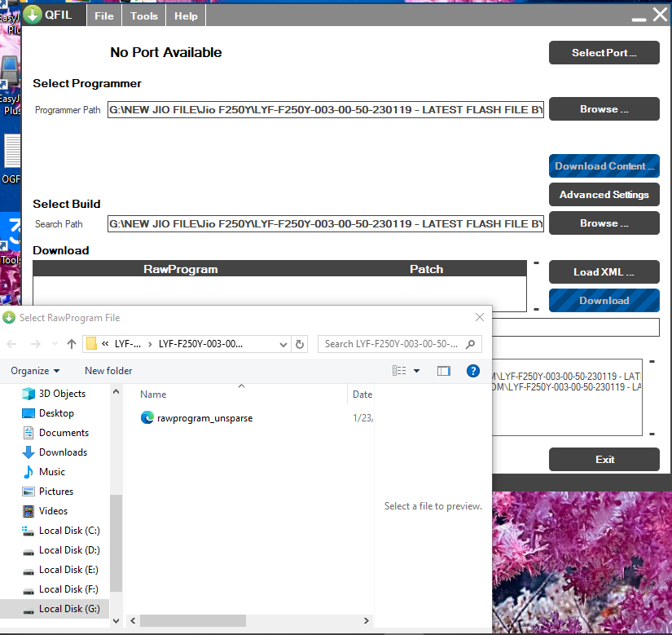Open the File menu
Image resolution: width=672 pixels, height=635 pixels.
[104, 15]
